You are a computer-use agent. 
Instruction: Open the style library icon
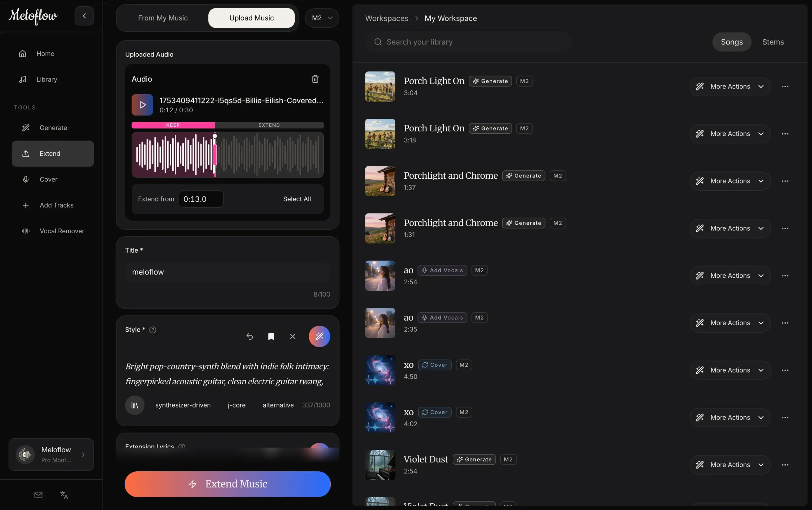click(134, 405)
